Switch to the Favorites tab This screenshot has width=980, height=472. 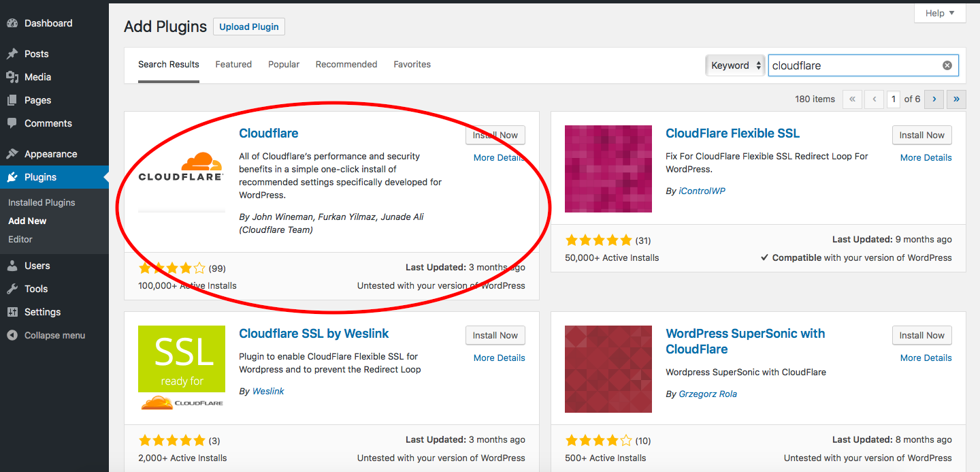coord(412,65)
